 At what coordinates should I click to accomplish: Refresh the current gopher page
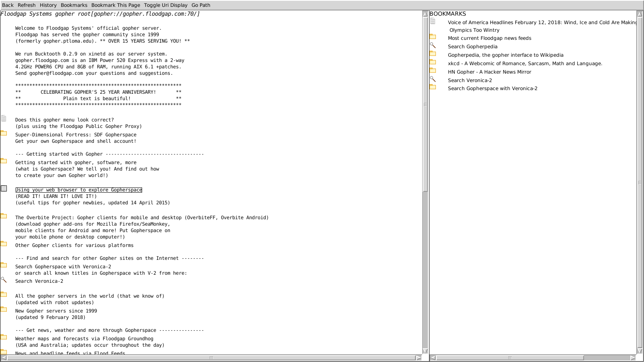coord(27,5)
